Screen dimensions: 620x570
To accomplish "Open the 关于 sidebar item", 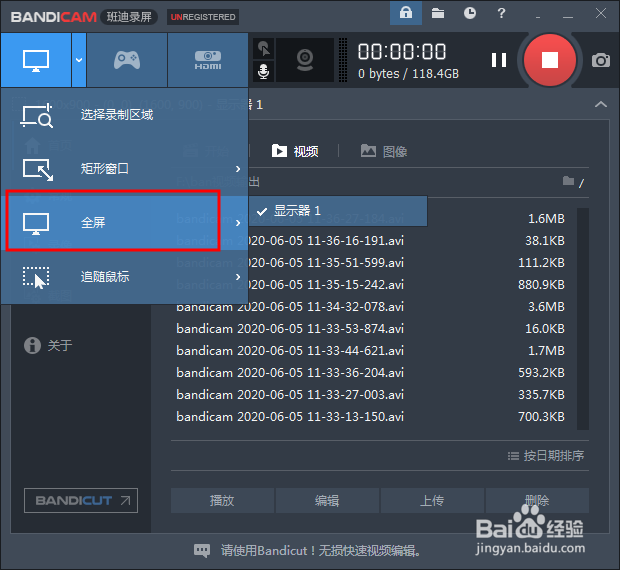I will [x=48, y=345].
